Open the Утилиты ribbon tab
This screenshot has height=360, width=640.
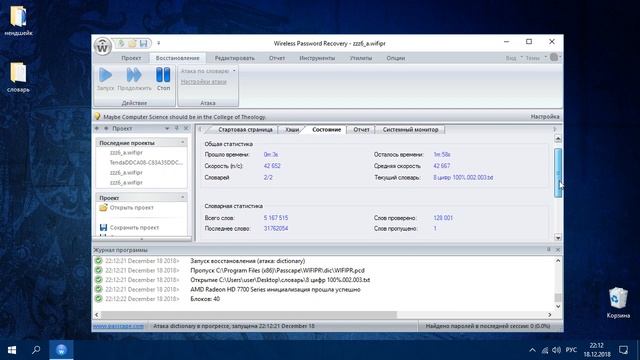(x=361, y=58)
